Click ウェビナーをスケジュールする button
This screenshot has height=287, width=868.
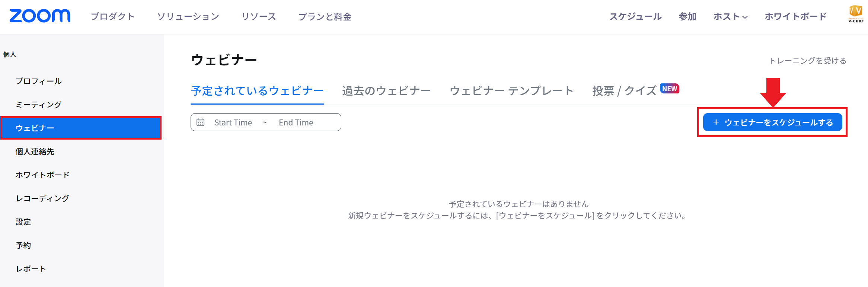[772, 122]
